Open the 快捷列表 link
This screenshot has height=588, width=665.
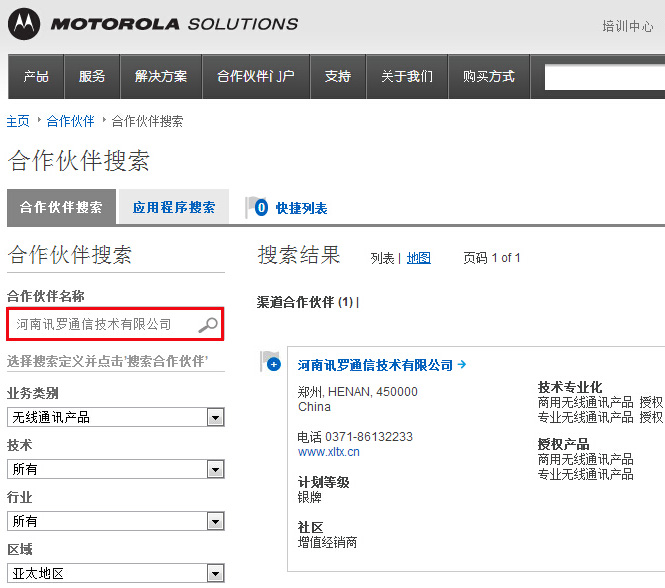coord(302,208)
